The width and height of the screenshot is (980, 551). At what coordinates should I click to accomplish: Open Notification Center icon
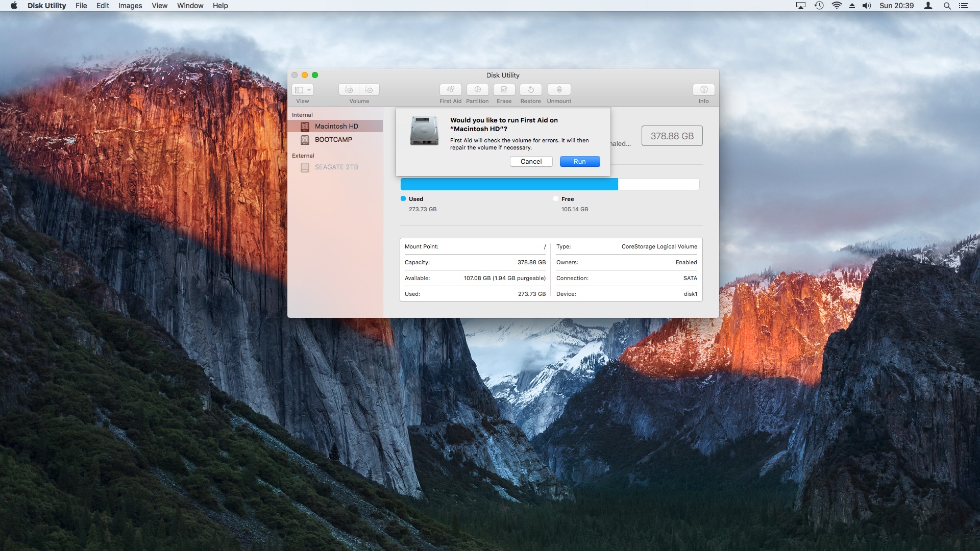[x=963, y=6]
